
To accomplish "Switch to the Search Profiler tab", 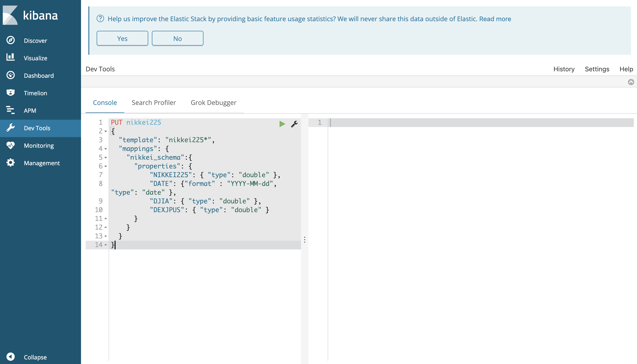I will tap(154, 102).
